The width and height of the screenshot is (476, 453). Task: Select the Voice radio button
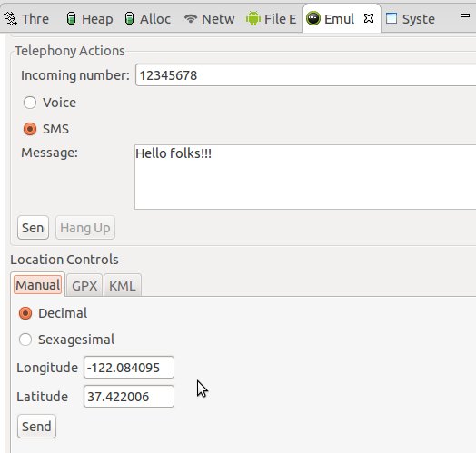[30, 103]
